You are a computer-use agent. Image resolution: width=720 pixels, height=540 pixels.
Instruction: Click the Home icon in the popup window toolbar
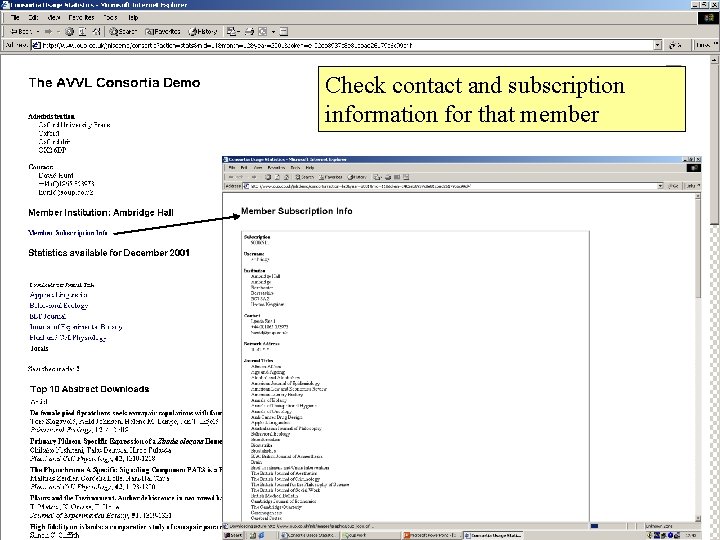286,177
